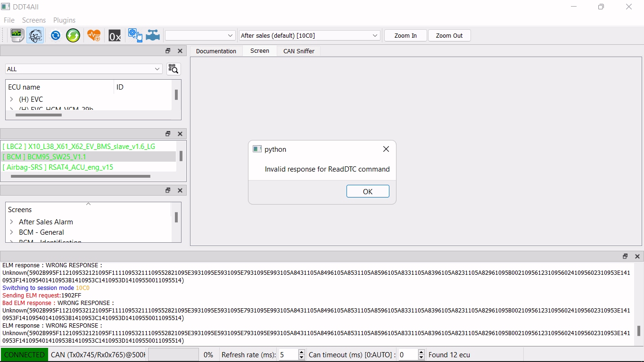Open the Screen display tool icon
This screenshot has height=362, width=644.
click(17, 35)
